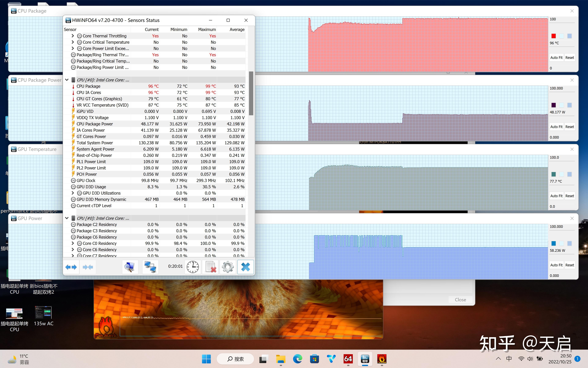Click the HWiNFO64 title bar app icon
This screenshot has height=368, width=588.
(x=68, y=20)
